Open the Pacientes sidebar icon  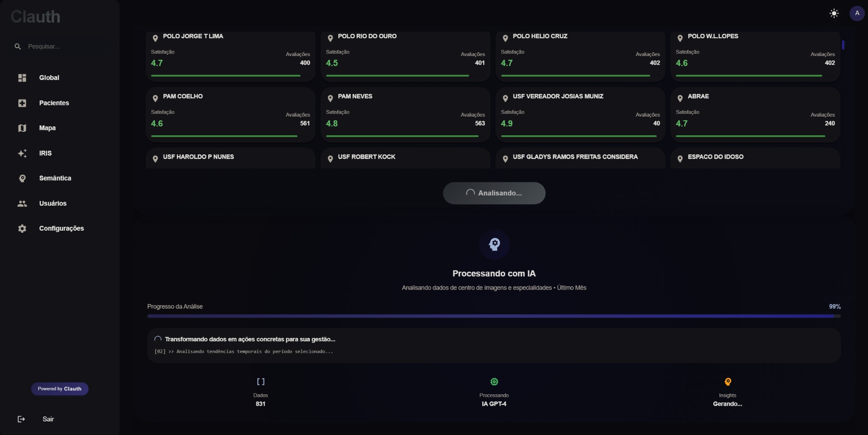[22, 103]
